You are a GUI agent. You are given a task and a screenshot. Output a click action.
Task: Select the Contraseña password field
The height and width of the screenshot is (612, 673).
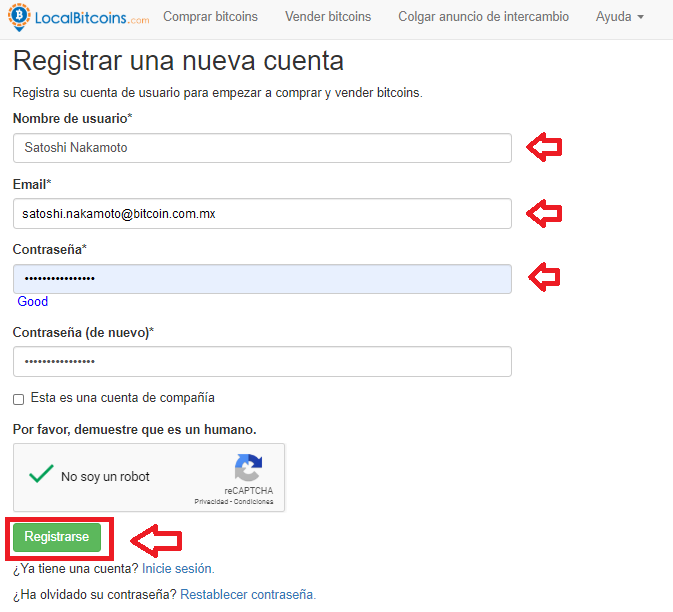coord(262,279)
